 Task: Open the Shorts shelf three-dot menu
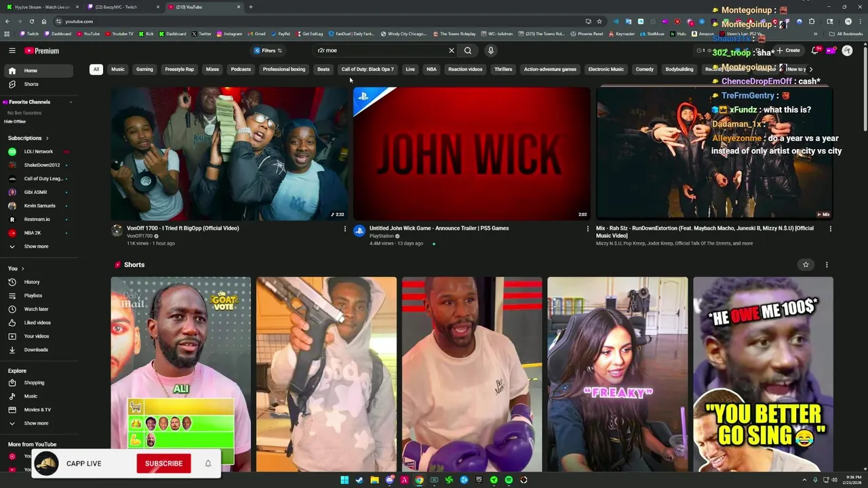click(827, 265)
